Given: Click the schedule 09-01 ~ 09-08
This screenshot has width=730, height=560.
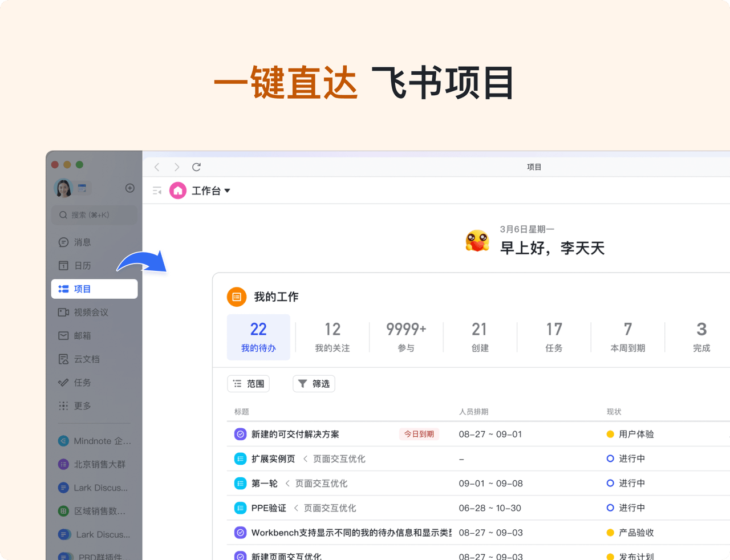Looking at the screenshot, I should point(490,484).
